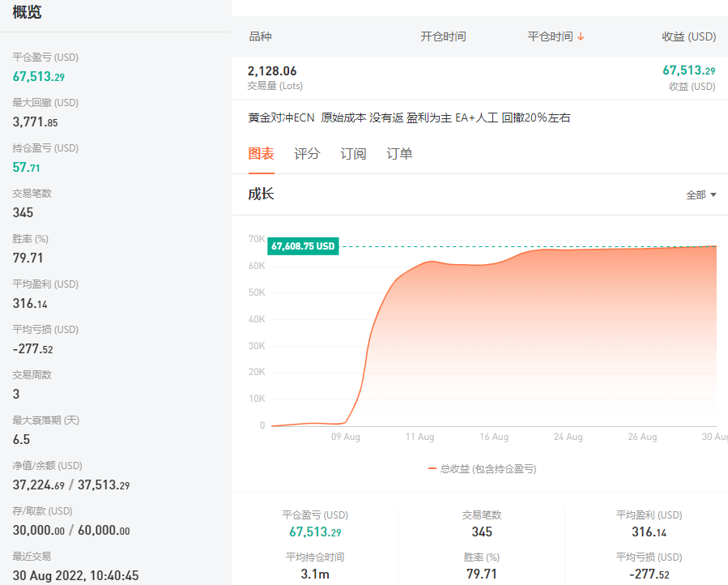Screen dimensions: 728x585
Task: Click the 存/取款 value 30,000.00 / 60,000.00
Action: pyautogui.click(x=71, y=530)
